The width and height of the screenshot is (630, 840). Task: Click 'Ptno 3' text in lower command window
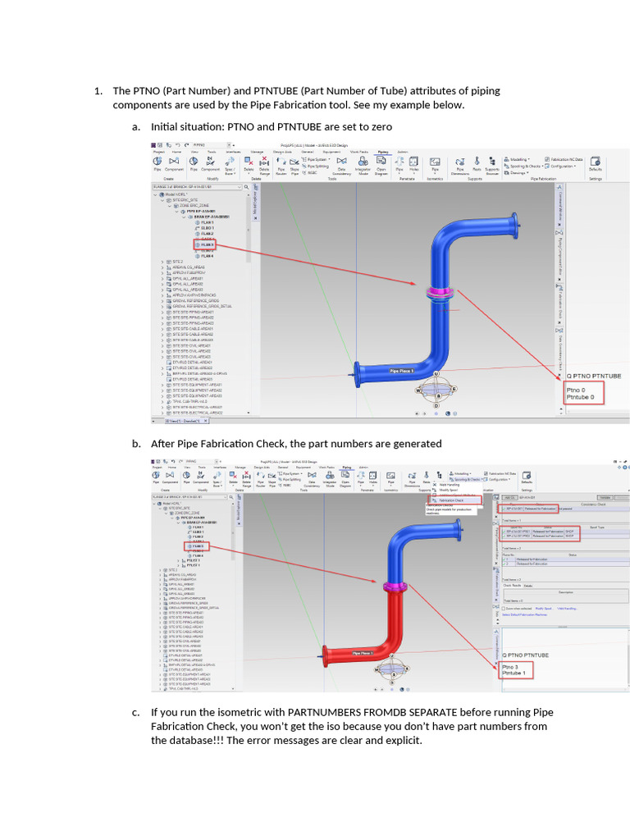click(x=510, y=667)
